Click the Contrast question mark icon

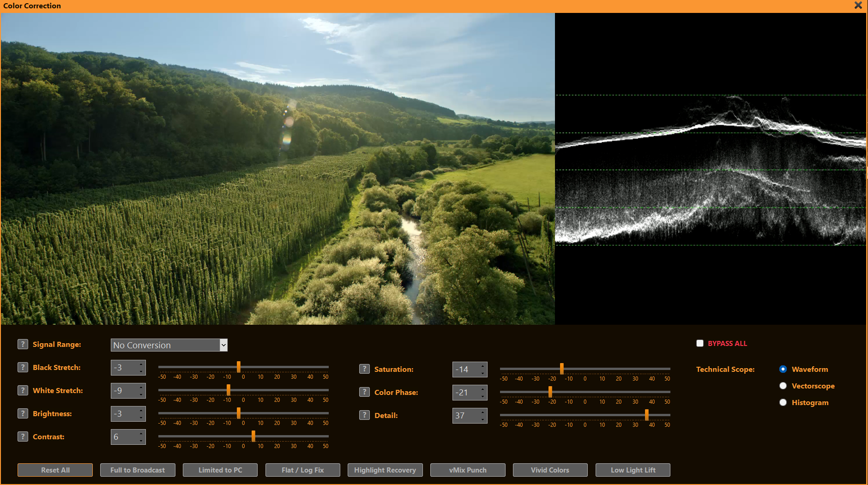click(x=23, y=436)
